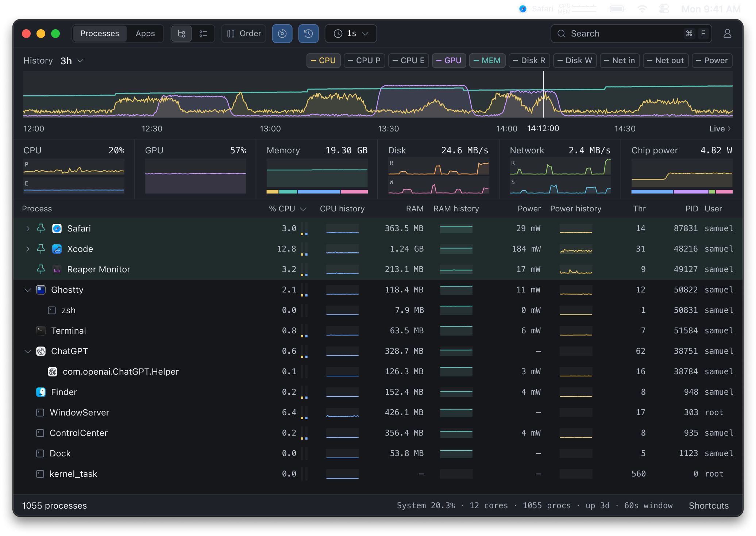Open the History 3h range dropdown
The image size is (756, 536).
pos(72,61)
